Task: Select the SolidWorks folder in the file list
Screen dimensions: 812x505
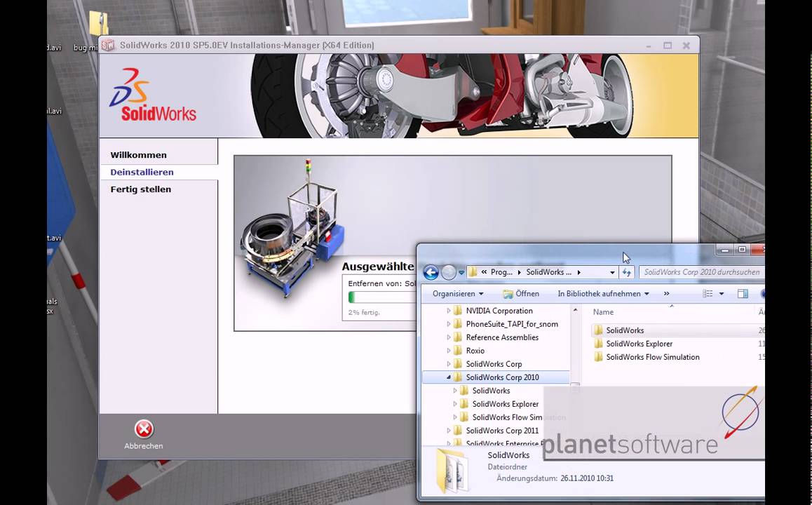Action: tap(625, 330)
